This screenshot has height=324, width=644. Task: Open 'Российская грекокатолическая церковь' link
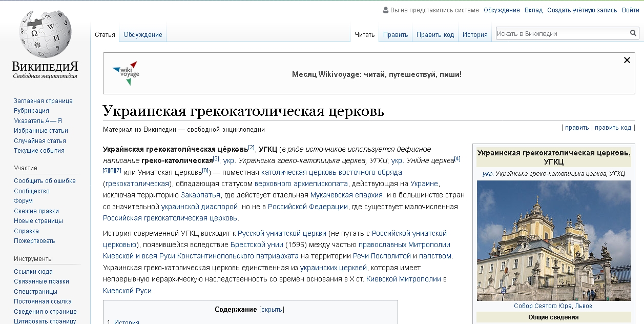coord(170,218)
